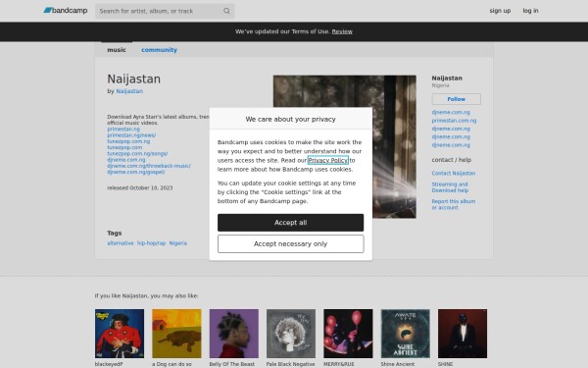Select the hip-hop/rap tag
The width and height of the screenshot is (588, 368).
[x=151, y=243]
